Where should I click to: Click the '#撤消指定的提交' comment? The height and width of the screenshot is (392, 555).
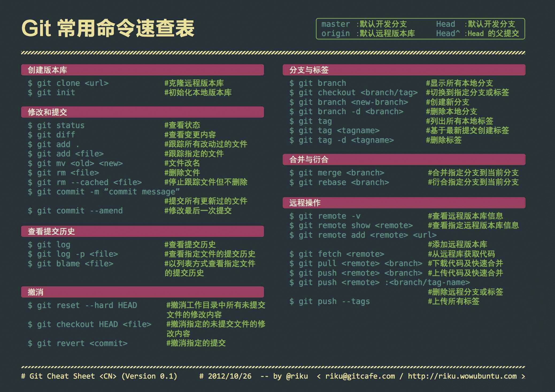tap(196, 343)
